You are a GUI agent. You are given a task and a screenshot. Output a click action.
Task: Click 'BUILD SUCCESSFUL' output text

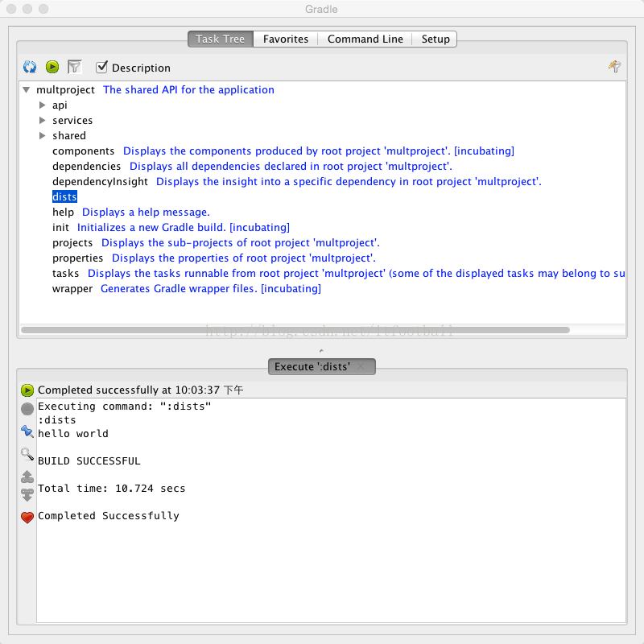coord(89,460)
